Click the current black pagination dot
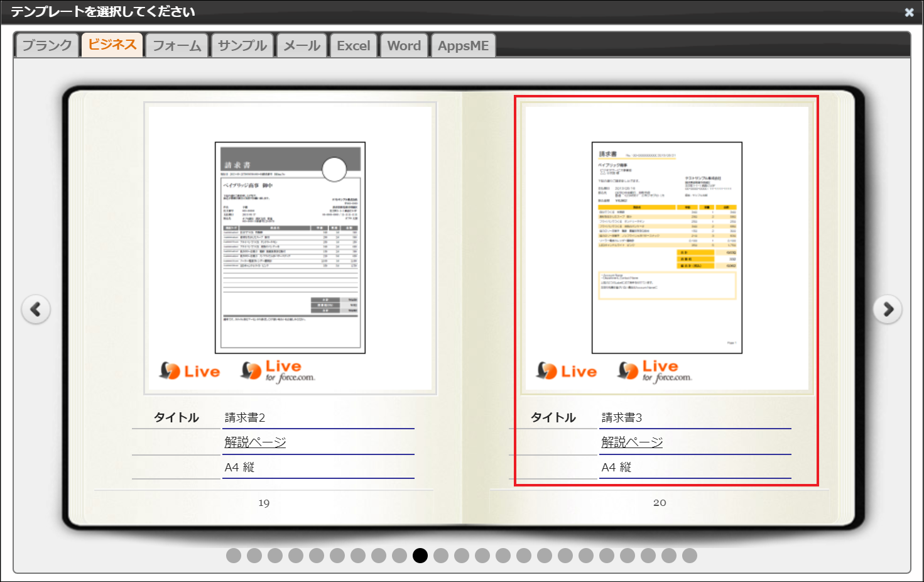Viewport: 924px width, 582px height. [420, 556]
